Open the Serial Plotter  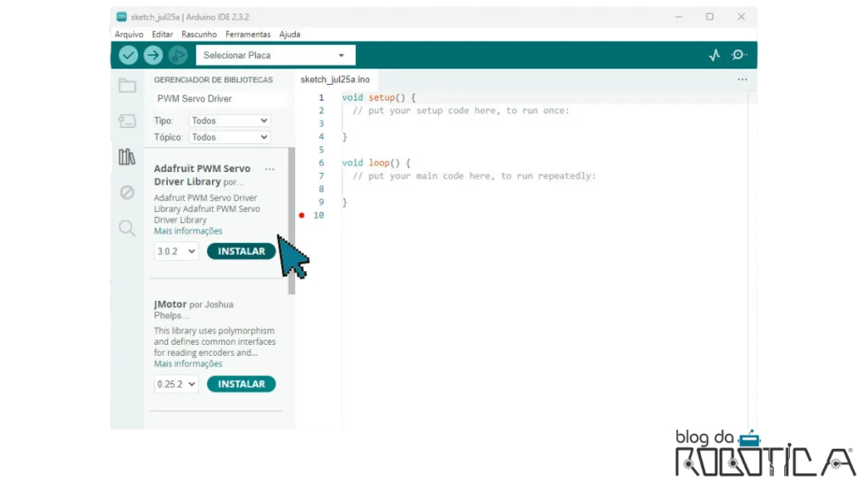(x=715, y=55)
